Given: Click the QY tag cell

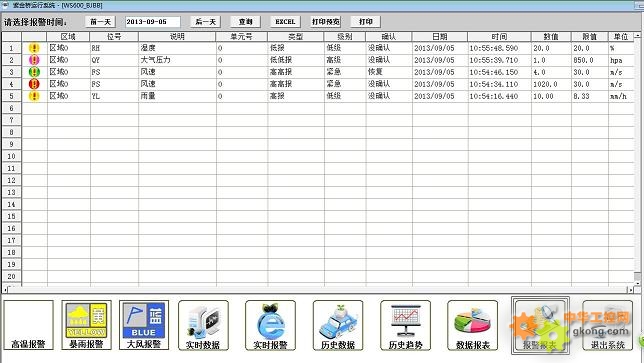Looking at the screenshot, I should [x=114, y=60].
